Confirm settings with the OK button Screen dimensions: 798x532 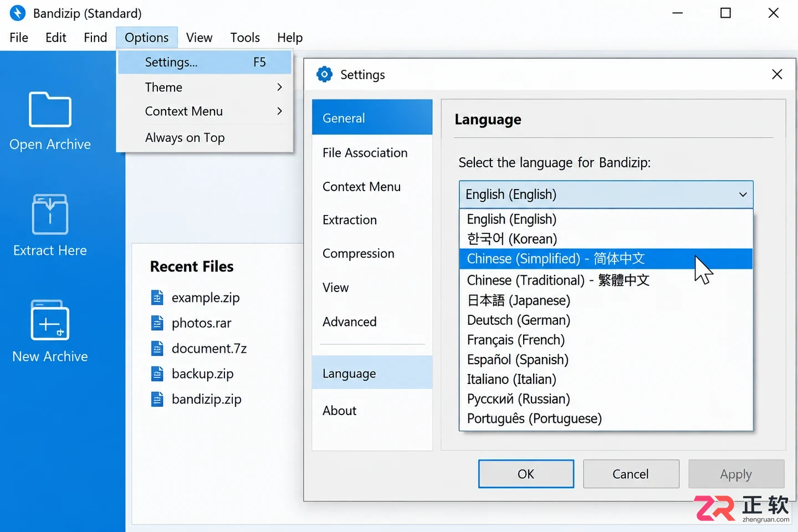pyautogui.click(x=526, y=474)
